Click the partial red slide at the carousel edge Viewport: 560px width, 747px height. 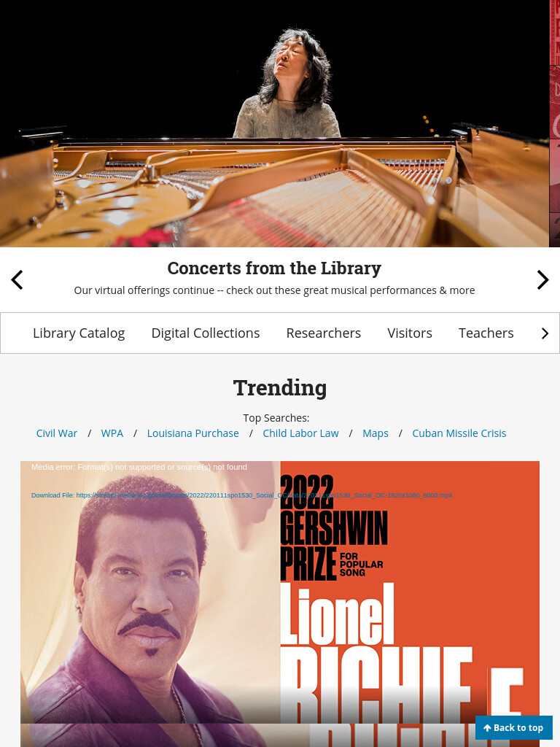click(x=555, y=123)
